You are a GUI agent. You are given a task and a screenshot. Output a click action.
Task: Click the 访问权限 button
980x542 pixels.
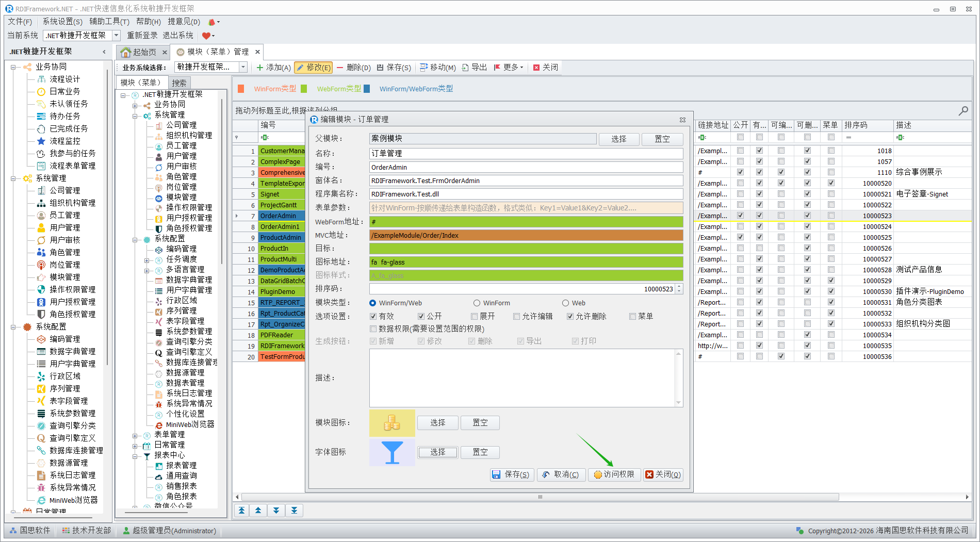[614, 474]
